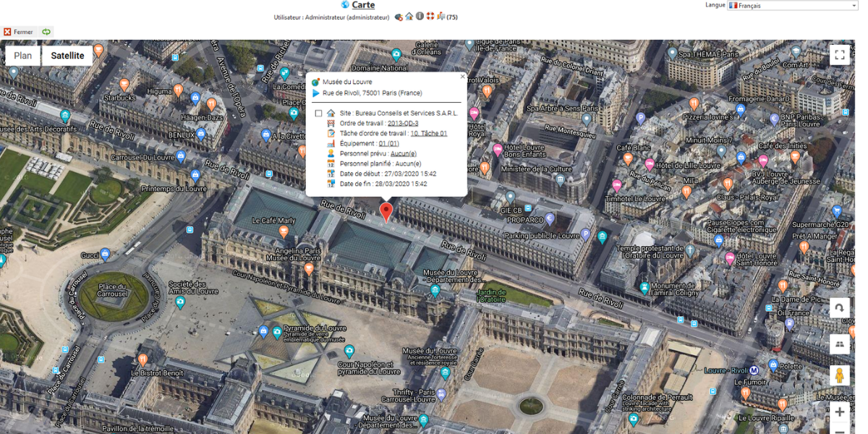Click the BNP Paribas bank marker
The width and height of the screenshot is (868, 434).
pyautogui.click(x=774, y=119)
